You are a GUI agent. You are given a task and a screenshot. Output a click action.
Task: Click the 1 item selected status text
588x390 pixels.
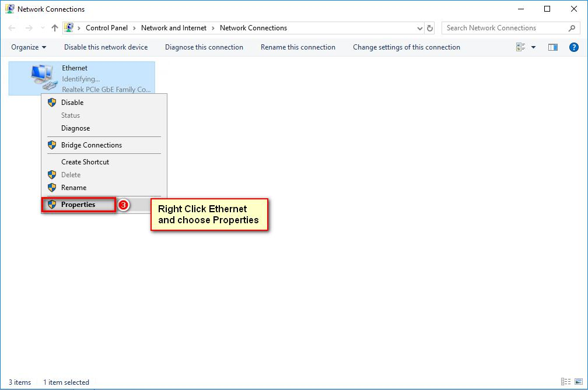66,382
